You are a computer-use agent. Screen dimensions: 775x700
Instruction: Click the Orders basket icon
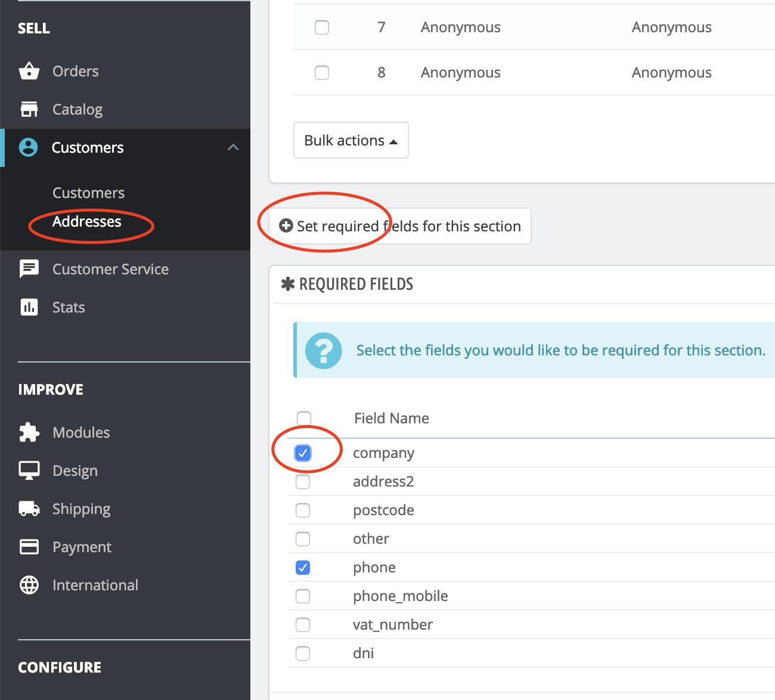pyautogui.click(x=29, y=71)
